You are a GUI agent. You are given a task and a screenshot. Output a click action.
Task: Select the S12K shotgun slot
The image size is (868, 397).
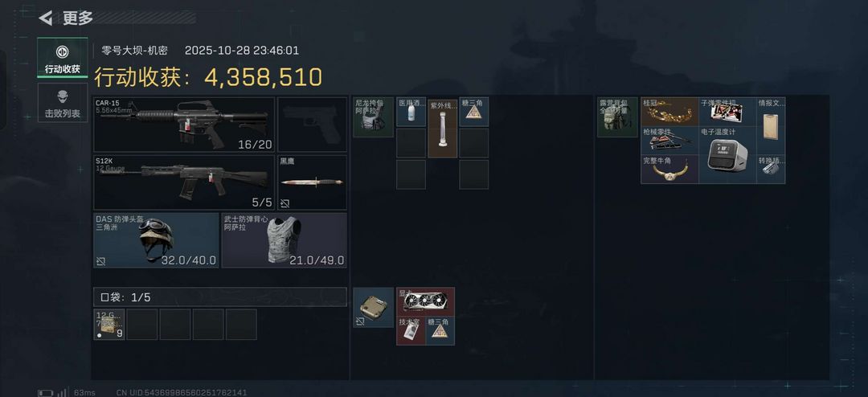(x=184, y=182)
